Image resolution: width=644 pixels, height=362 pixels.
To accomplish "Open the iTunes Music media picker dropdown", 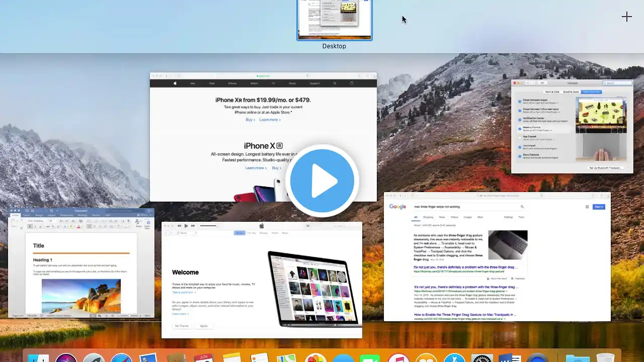I will tap(186, 233).
